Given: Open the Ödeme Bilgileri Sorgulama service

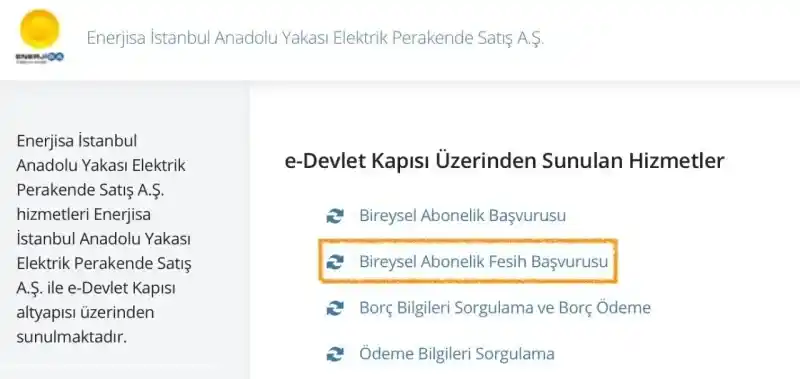Looking at the screenshot, I should [457, 354].
